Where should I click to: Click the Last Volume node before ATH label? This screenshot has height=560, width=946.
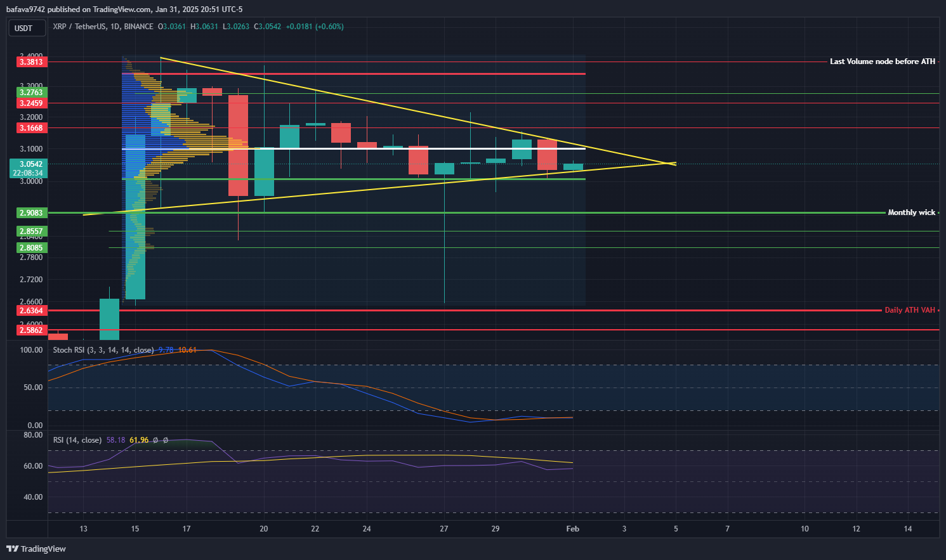coord(883,62)
